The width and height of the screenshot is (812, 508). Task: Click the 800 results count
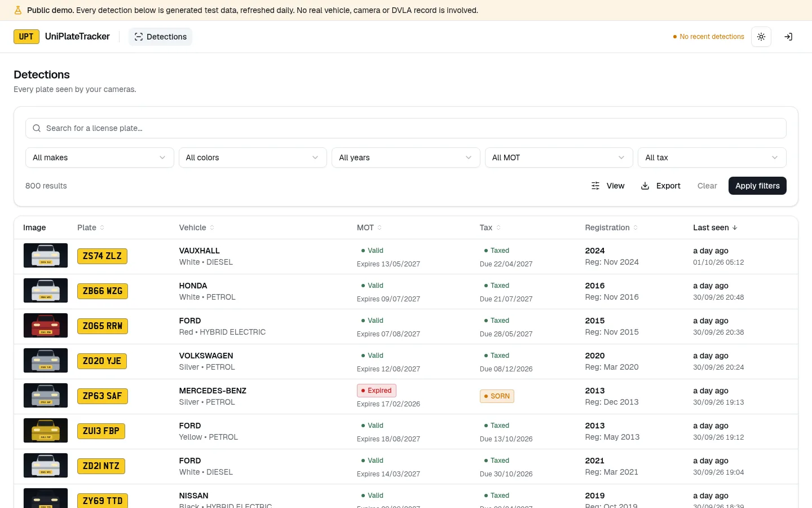(46, 186)
